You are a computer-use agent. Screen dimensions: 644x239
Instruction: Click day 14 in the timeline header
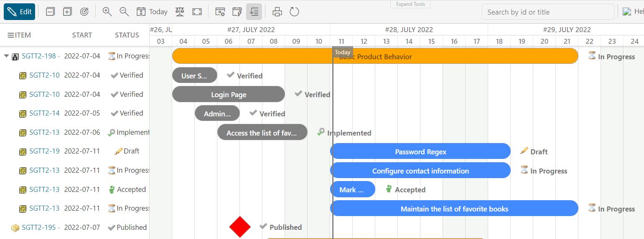(x=409, y=41)
